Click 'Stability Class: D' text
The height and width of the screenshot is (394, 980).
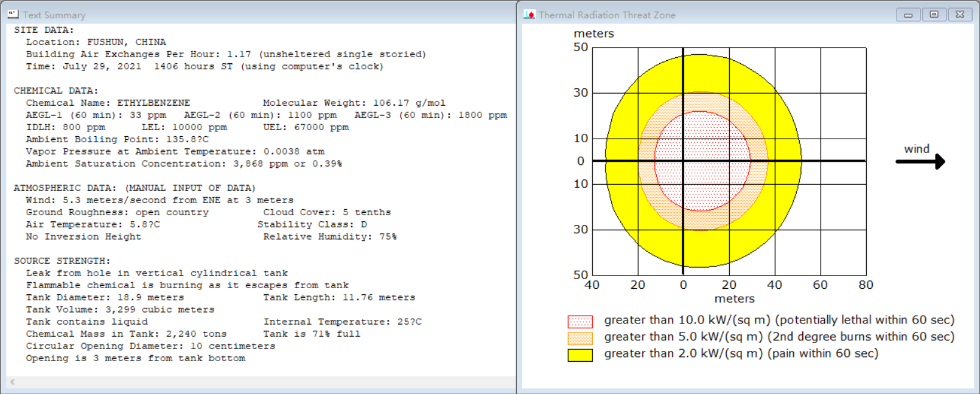pyautogui.click(x=312, y=224)
